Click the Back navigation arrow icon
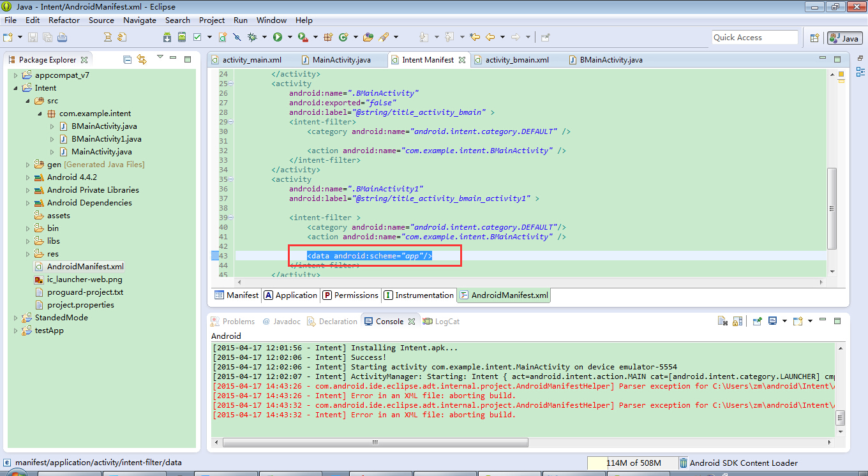 (490, 37)
